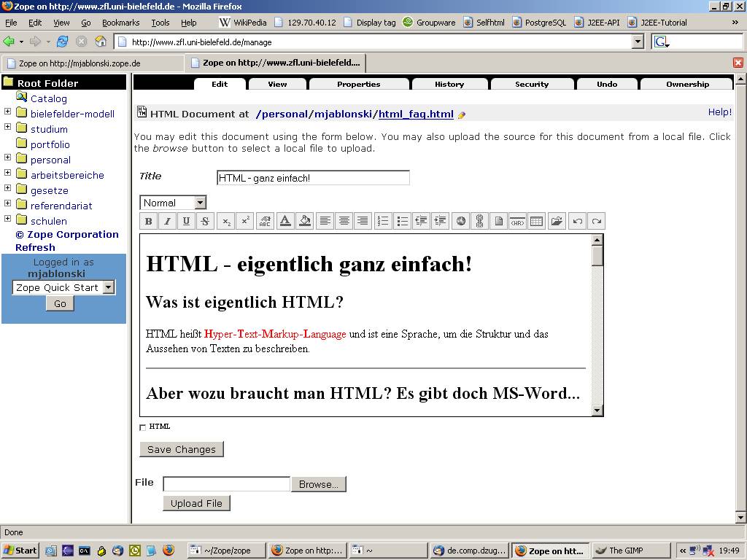Click the superscript icon
This screenshot has height=560, width=747.
coord(246,222)
